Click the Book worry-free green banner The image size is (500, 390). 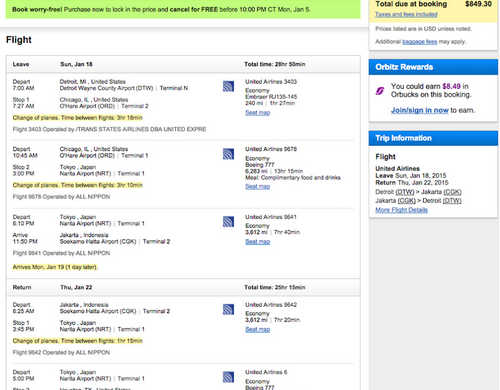(x=183, y=9)
